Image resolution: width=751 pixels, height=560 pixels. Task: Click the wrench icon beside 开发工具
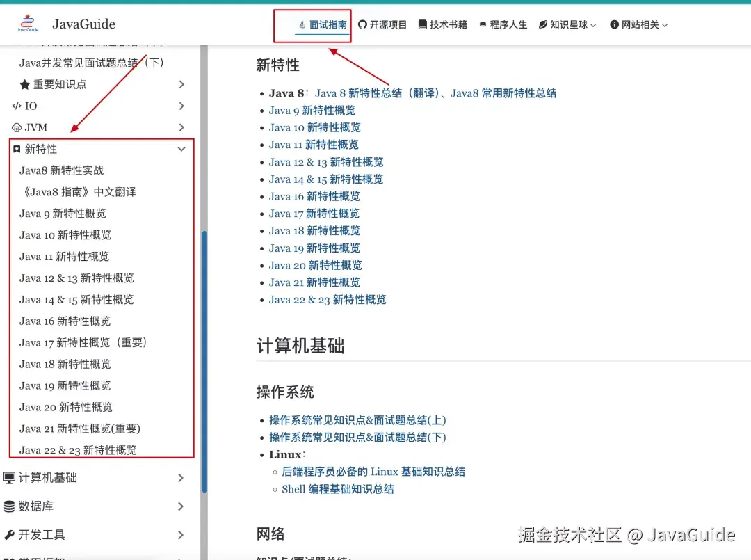click(9, 535)
